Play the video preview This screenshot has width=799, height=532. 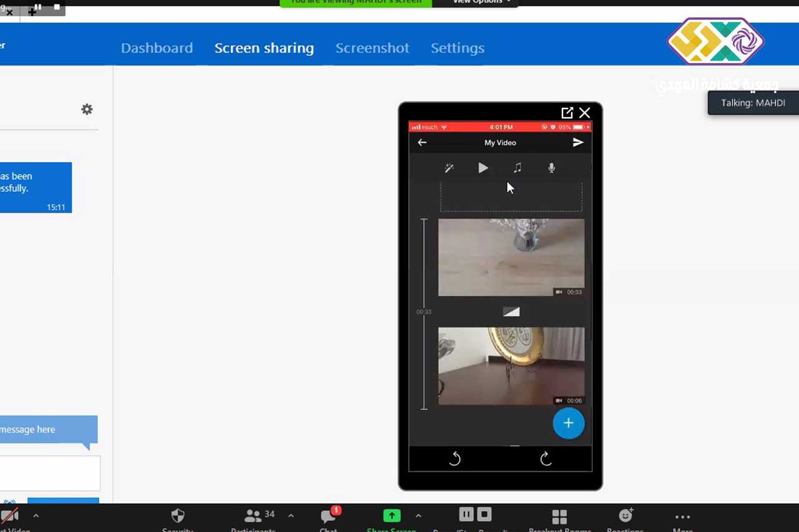(483, 168)
